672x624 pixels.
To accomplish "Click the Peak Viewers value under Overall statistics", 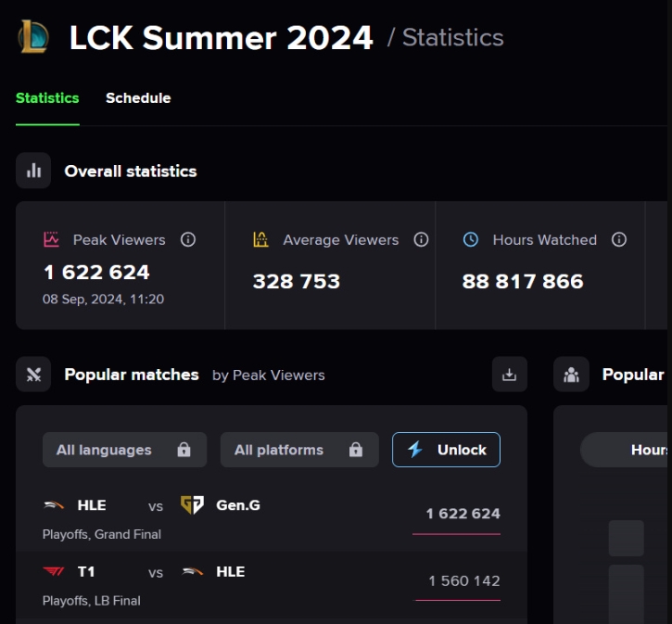I will (x=96, y=273).
